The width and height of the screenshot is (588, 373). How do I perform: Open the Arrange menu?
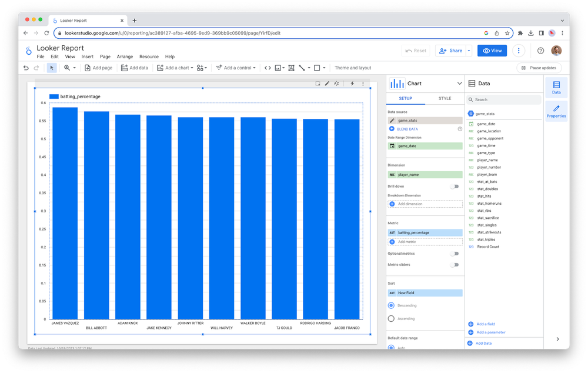pyautogui.click(x=125, y=57)
